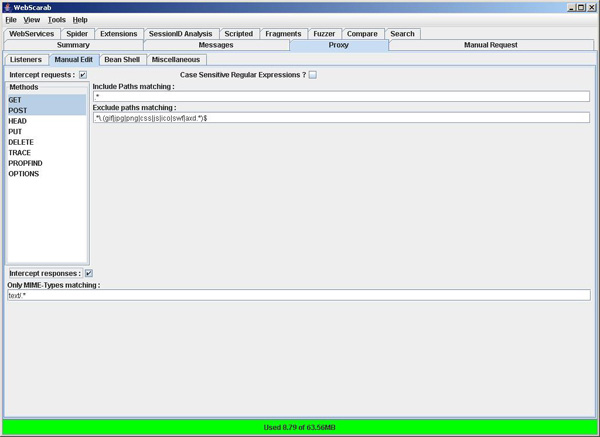Open the Search tab

tap(403, 34)
